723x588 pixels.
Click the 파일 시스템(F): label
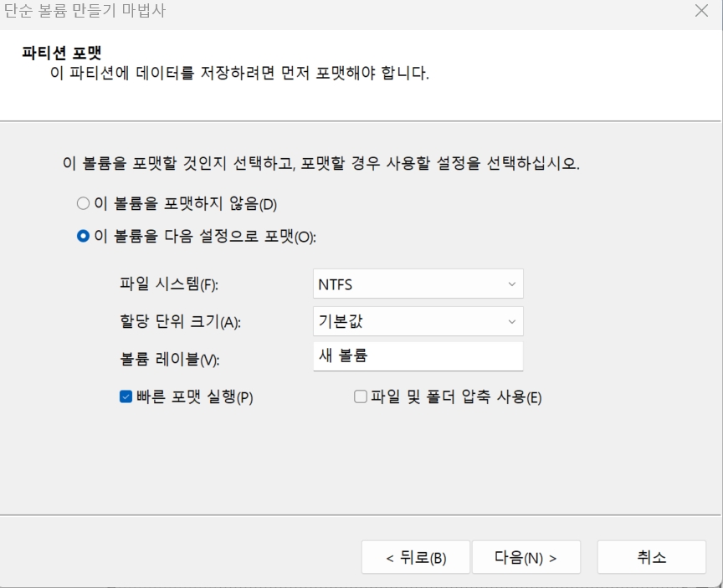click(169, 284)
